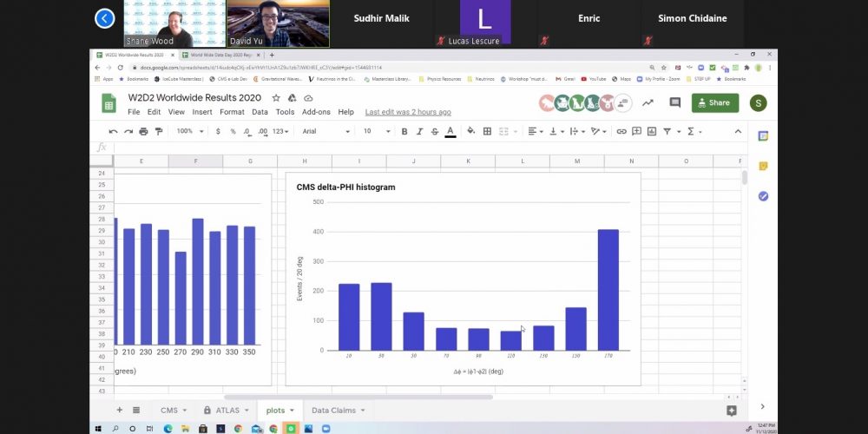The height and width of the screenshot is (434, 868).
Task: Click the undo icon
Action: coord(114,131)
